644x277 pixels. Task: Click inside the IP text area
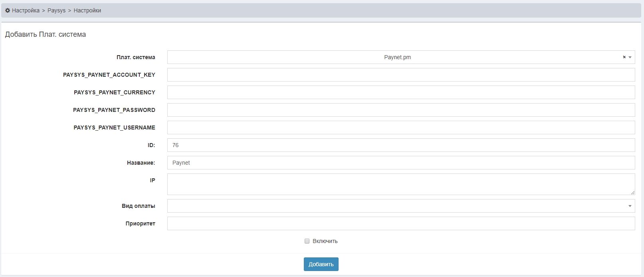click(x=401, y=184)
